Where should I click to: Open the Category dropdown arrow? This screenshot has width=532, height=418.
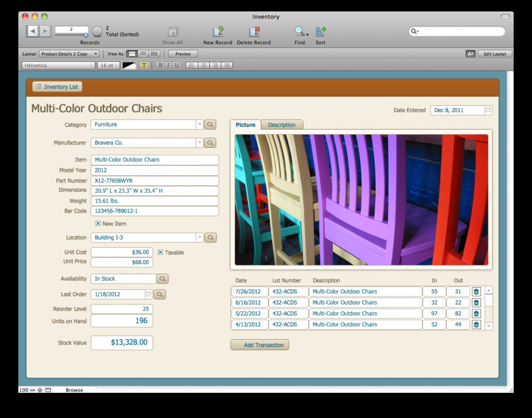click(199, 125)
